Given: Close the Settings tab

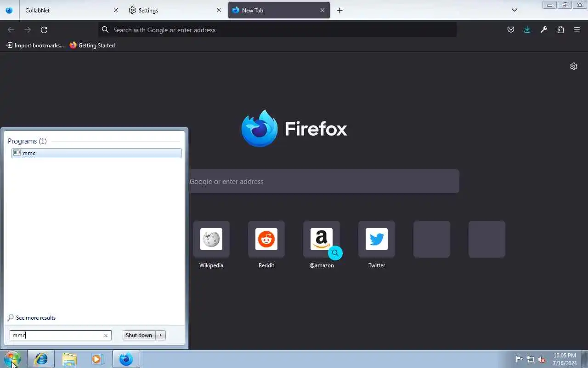Looking at the screenshot, I should tap(219, 10).
